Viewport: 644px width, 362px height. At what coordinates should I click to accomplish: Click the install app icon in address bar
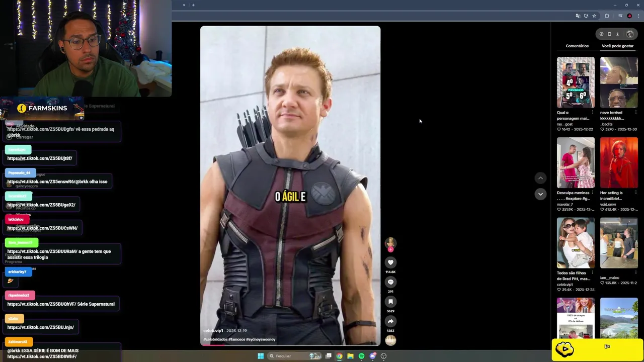coord(586,16)
